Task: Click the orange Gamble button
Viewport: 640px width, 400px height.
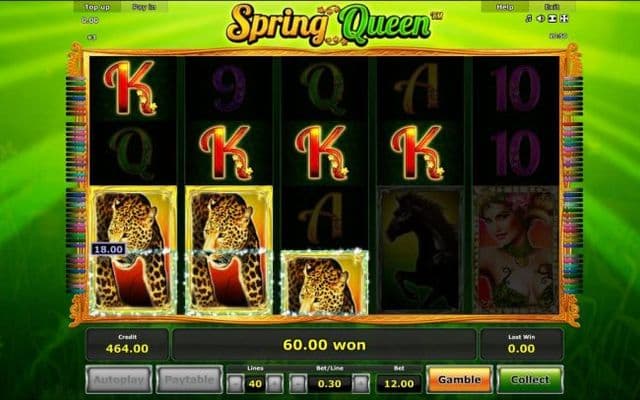Action: click(459, 380)
